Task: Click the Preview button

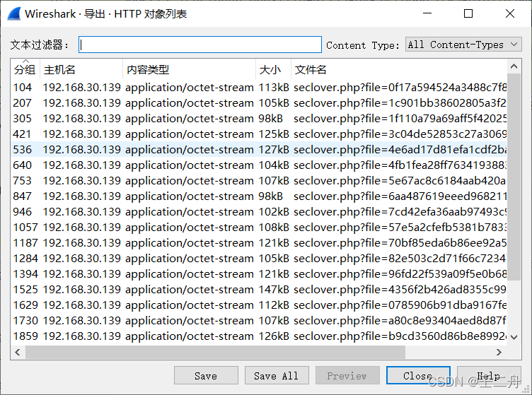Action: [x=347, y=376]
